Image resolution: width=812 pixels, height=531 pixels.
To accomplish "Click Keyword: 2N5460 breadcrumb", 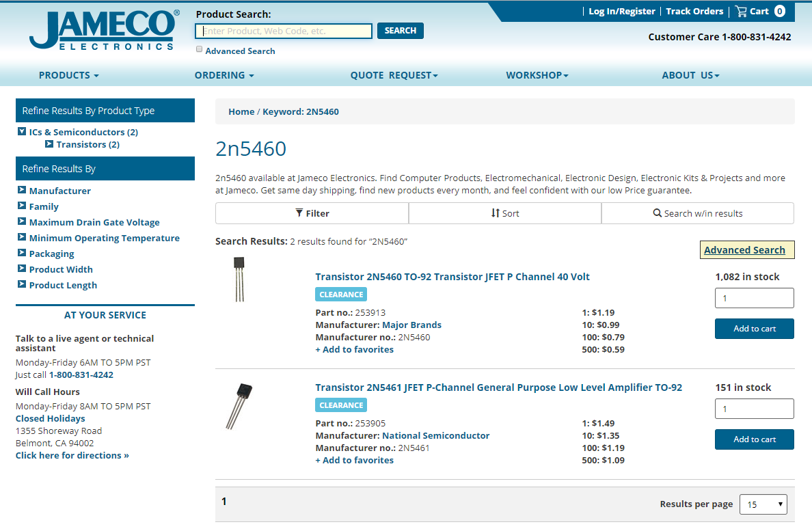I will tap(300, 112).
